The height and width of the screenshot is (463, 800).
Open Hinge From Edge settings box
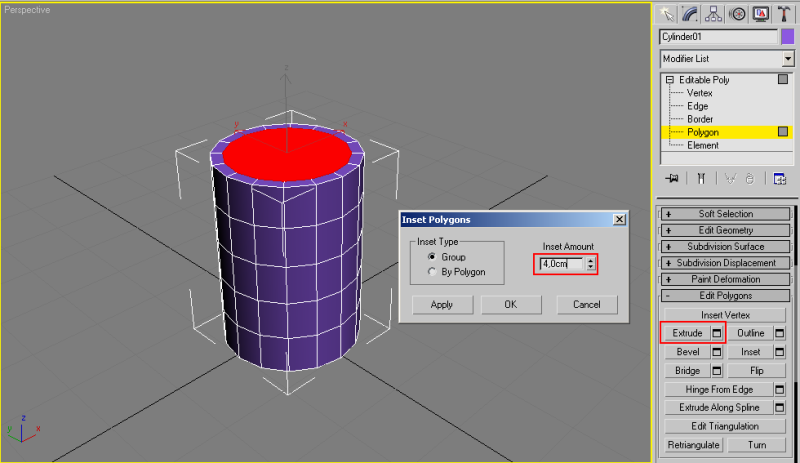coord(780,390)
